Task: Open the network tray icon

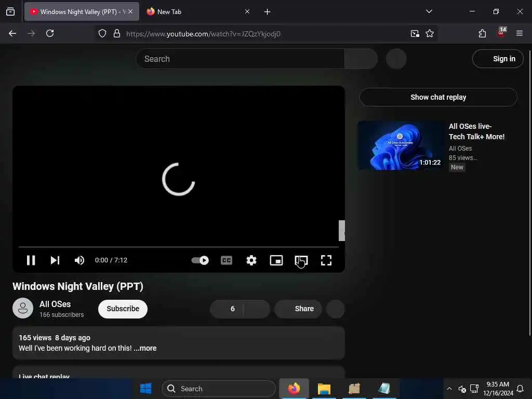Action: click(x=474, y=389)
